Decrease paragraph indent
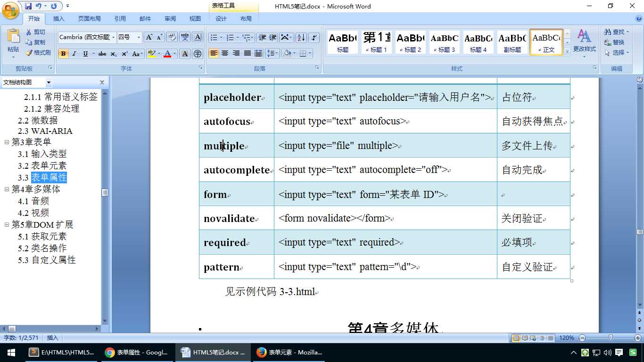The width and height of the screenshot is (644, 362). point(262,37)
